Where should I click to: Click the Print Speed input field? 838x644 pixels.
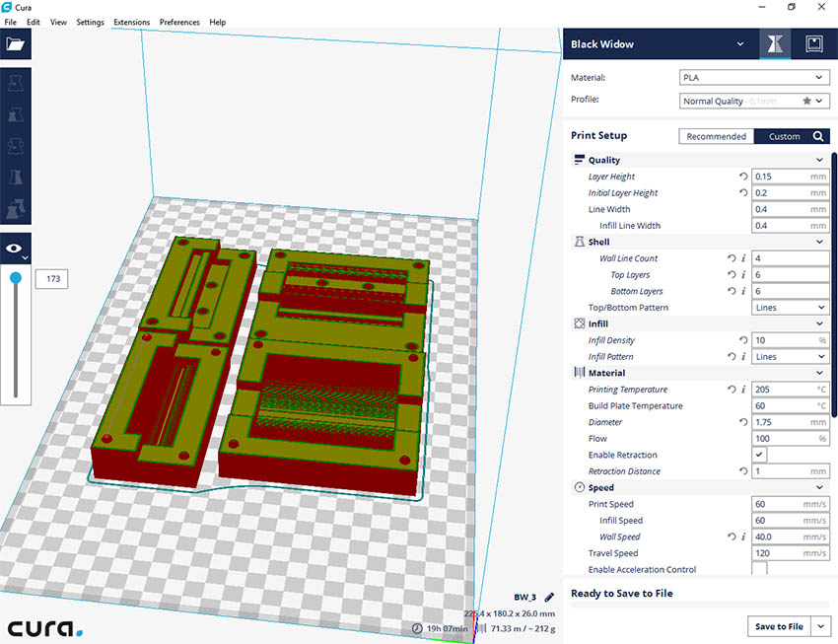(791, 504)
